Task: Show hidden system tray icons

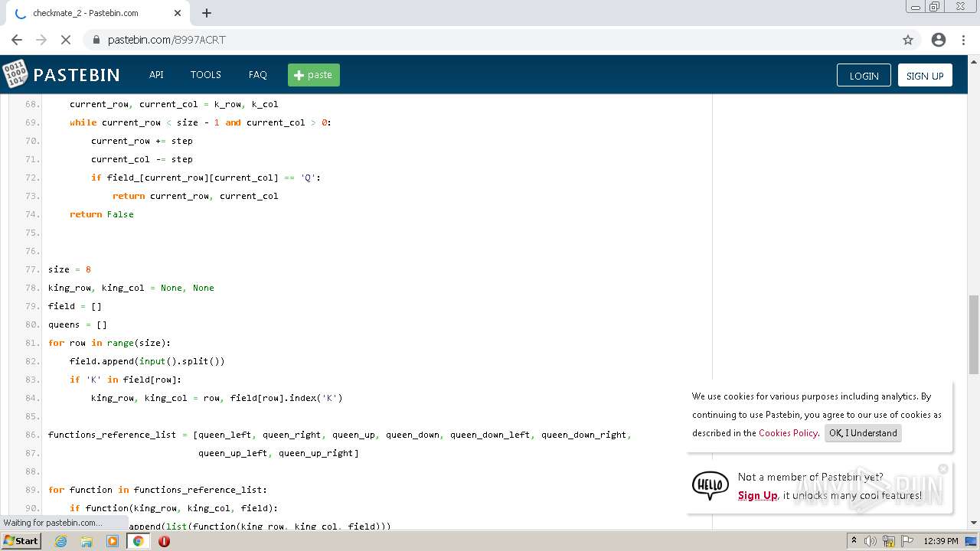Action: (x=854, y=540)
